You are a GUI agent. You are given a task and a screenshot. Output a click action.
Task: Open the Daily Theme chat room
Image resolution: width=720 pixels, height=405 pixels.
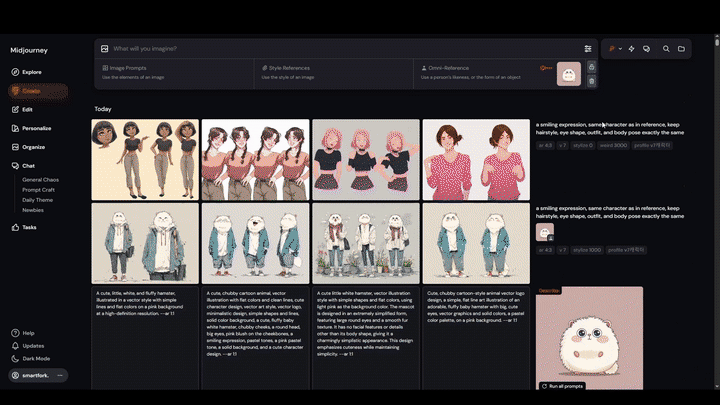[x=38, y=200]
